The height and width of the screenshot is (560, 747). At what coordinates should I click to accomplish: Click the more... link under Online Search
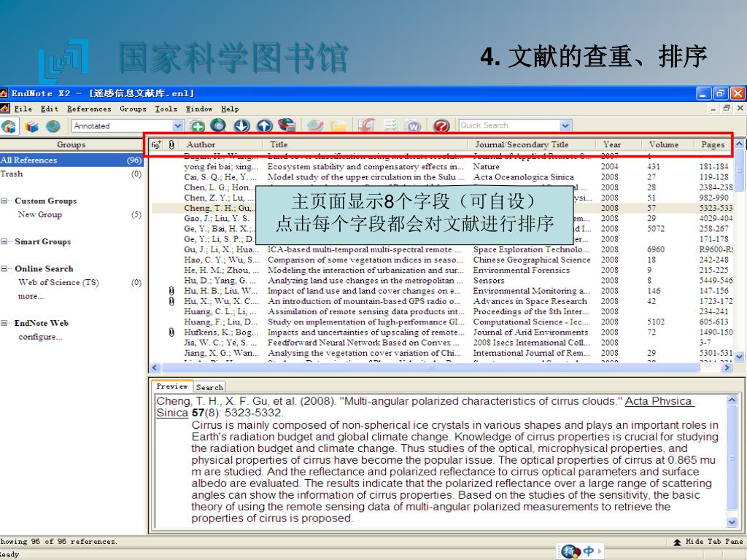point(31,296)
